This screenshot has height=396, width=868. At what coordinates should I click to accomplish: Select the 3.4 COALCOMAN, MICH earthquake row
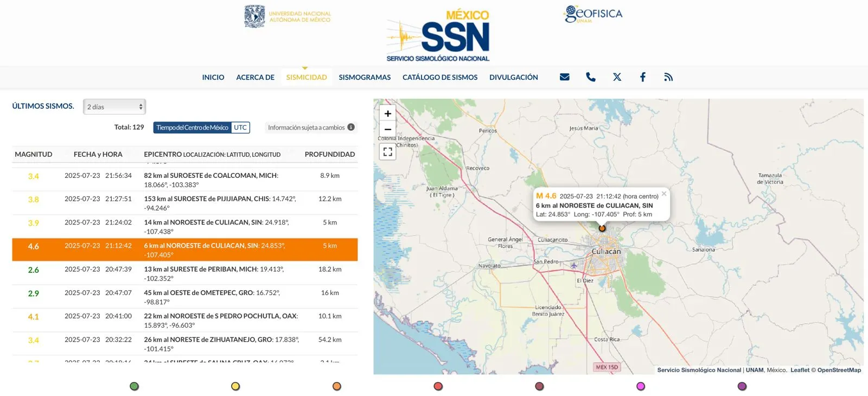click(185, 180)
